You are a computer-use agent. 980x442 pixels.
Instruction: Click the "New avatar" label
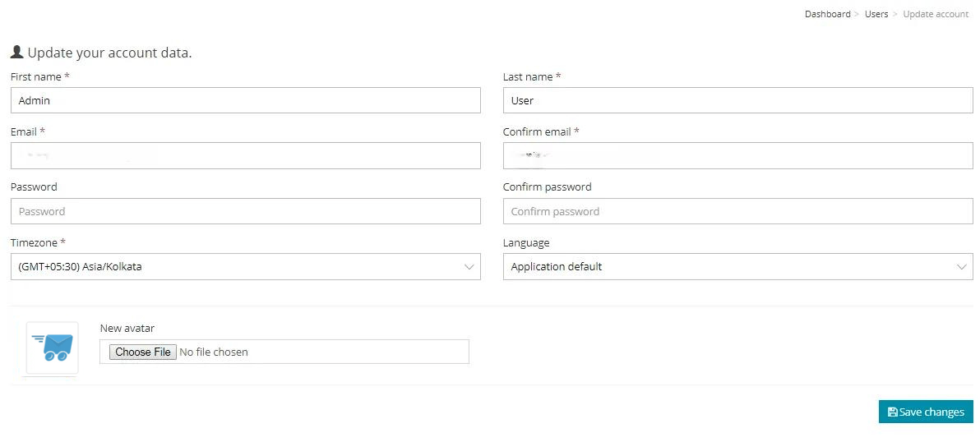point(127,328)
